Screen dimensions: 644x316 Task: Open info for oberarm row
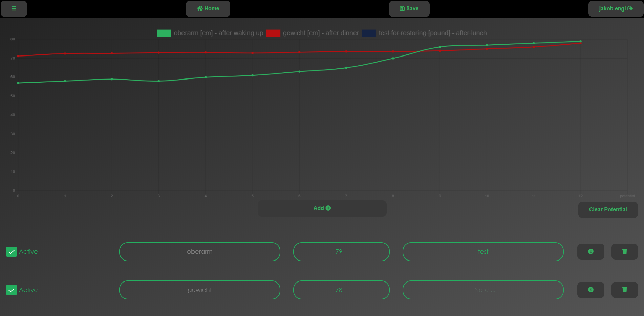pos(591,252)
